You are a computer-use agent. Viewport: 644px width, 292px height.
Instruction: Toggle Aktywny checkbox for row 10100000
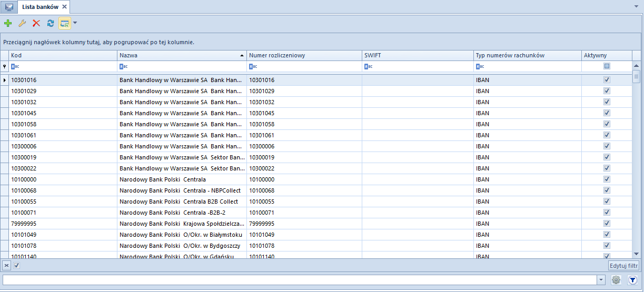(x=607, y=179)
